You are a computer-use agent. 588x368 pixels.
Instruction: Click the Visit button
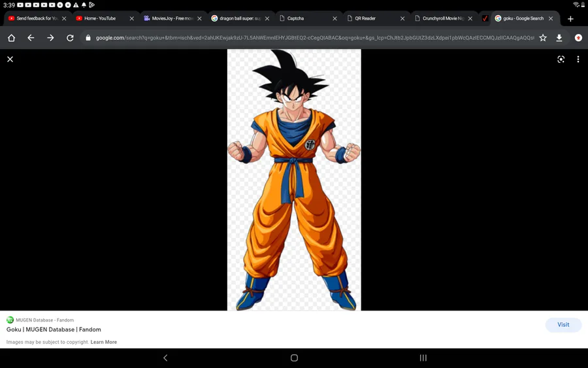pos(563,325)
